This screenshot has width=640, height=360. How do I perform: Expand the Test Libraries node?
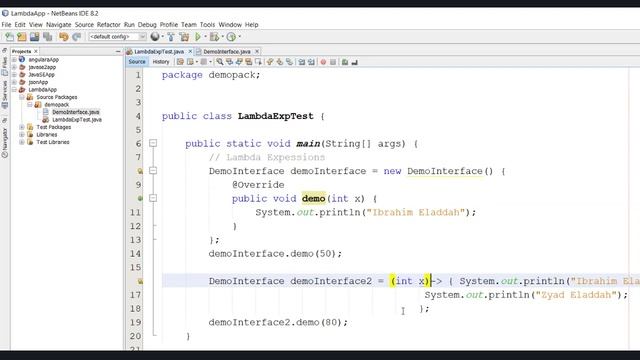[x=22, y=142]
